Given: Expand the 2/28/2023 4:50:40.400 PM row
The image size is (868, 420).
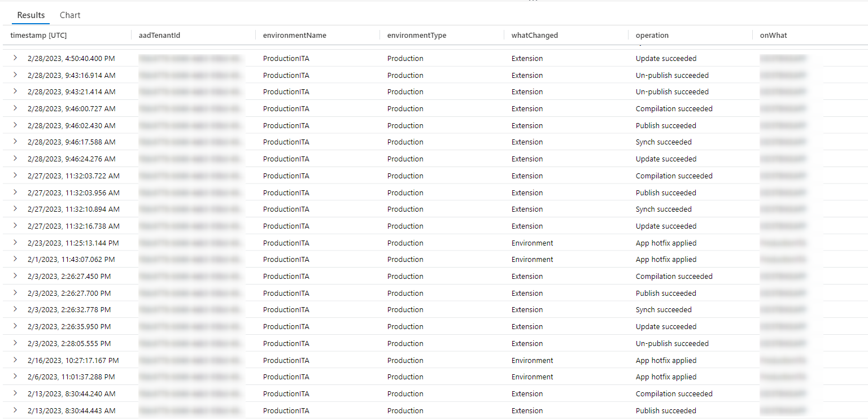Looking at the screenshot, I should point(15,58).
